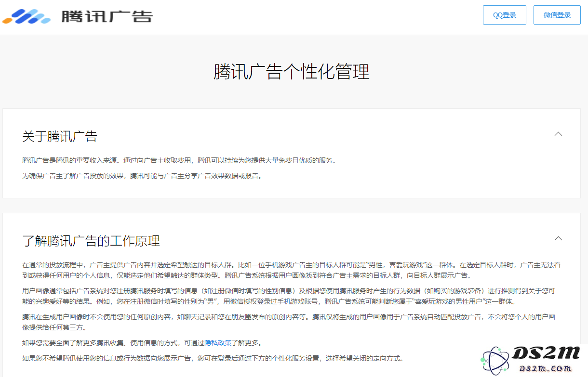Viewport: 588px width, 377px height.
Task: Click the 关于腾讯广告 section heading
Action: pos(60,137)
